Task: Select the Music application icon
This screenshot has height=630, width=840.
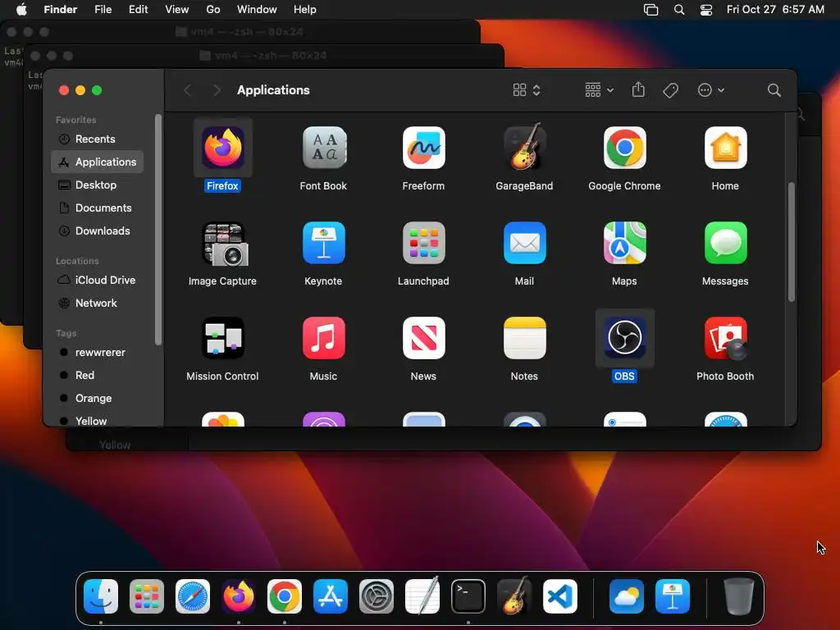Action: [x=323, y=338]
